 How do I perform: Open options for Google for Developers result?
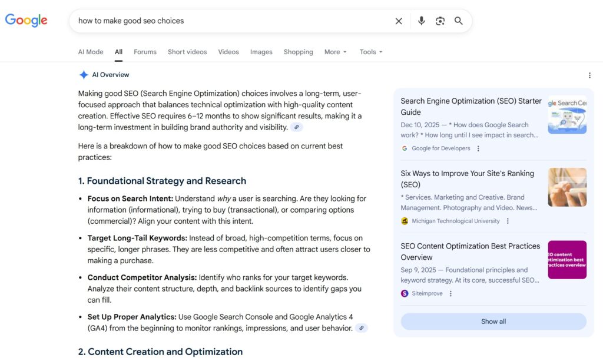click(478, 148)
